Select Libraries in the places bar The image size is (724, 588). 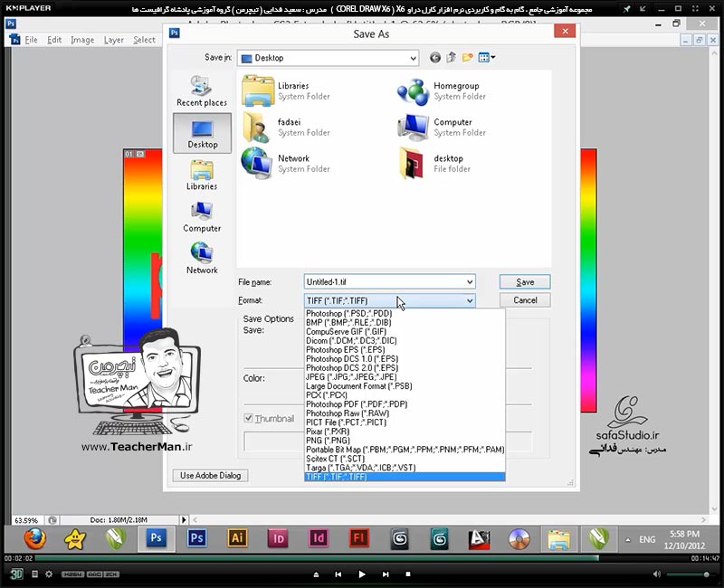point(202,175)
